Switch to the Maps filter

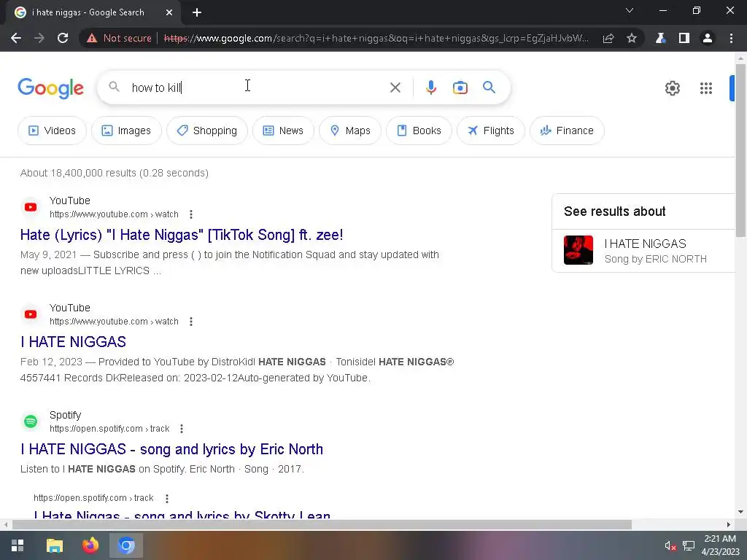click(x=349, y=131)
